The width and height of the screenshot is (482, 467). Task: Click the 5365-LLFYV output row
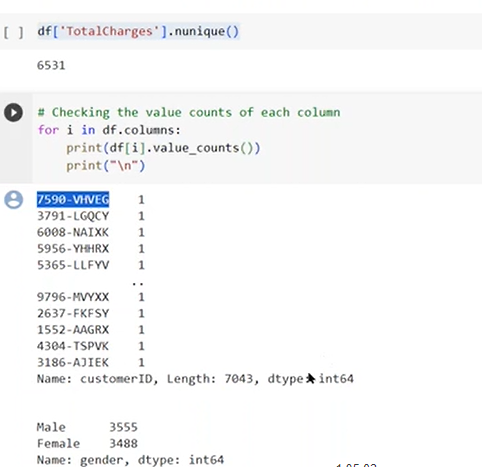91,265
